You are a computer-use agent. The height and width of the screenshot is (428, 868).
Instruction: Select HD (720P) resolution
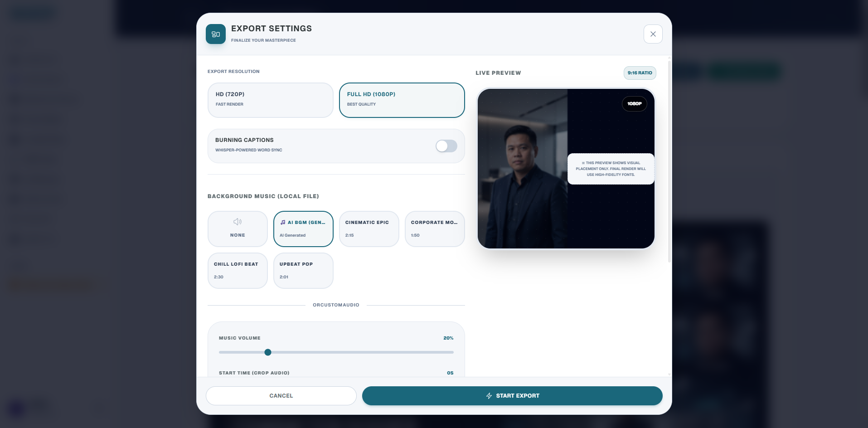point(271,100)
